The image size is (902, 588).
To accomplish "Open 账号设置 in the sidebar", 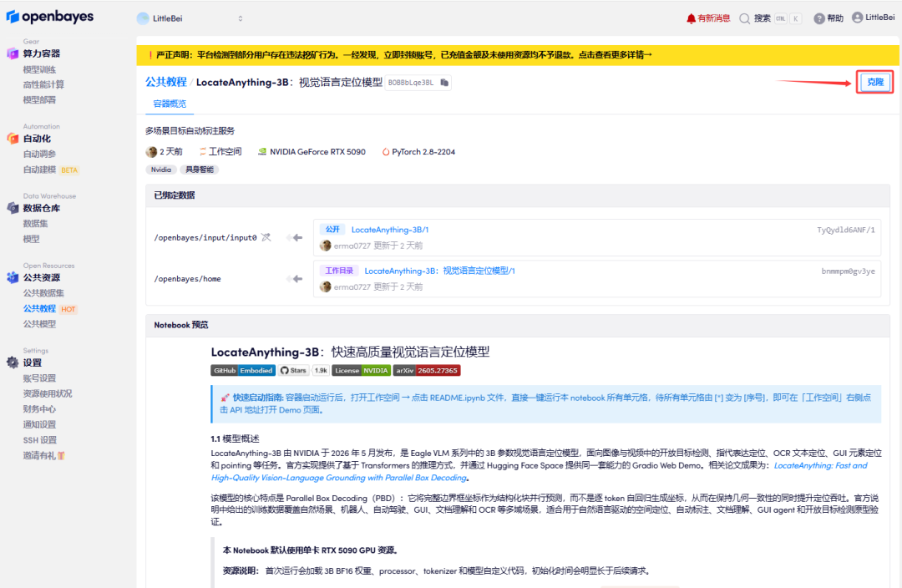I will point(39,378).
